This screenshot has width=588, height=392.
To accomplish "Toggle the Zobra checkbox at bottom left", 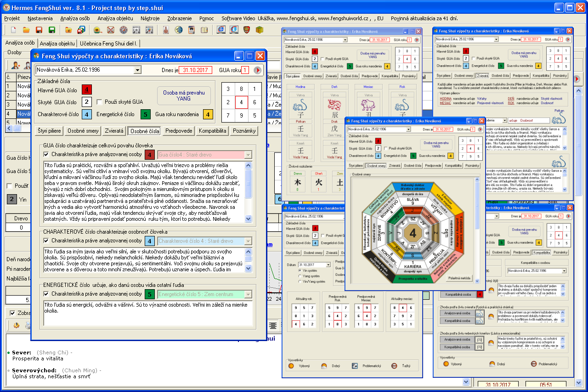I will point(13,313).
